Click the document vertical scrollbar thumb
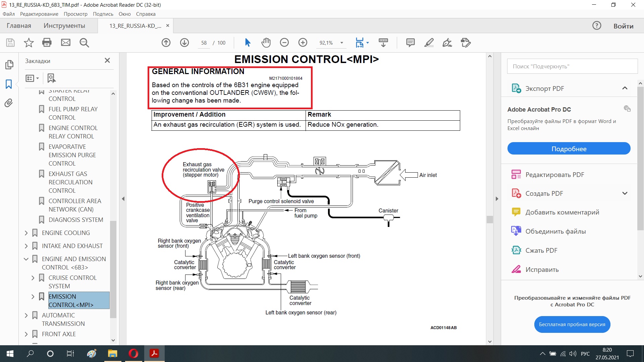The image size is (644, 362). (490, 220)
